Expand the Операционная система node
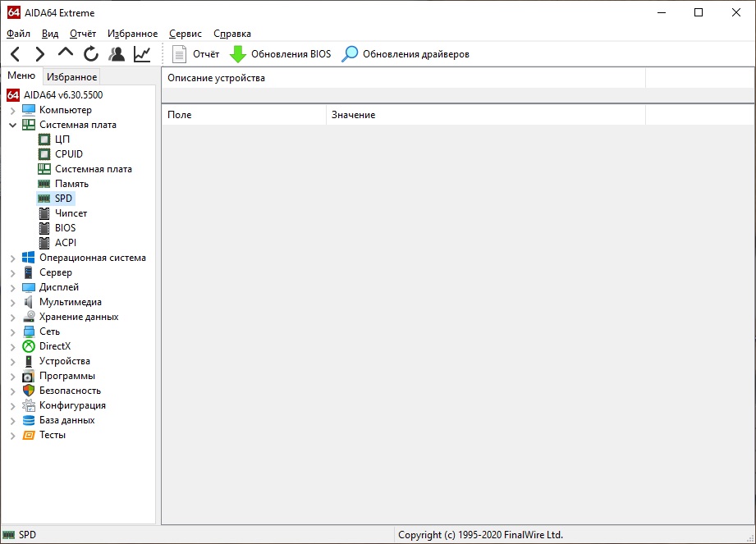Screen dimensions: 756x544 pyautogui.click(x=13, y=258)
